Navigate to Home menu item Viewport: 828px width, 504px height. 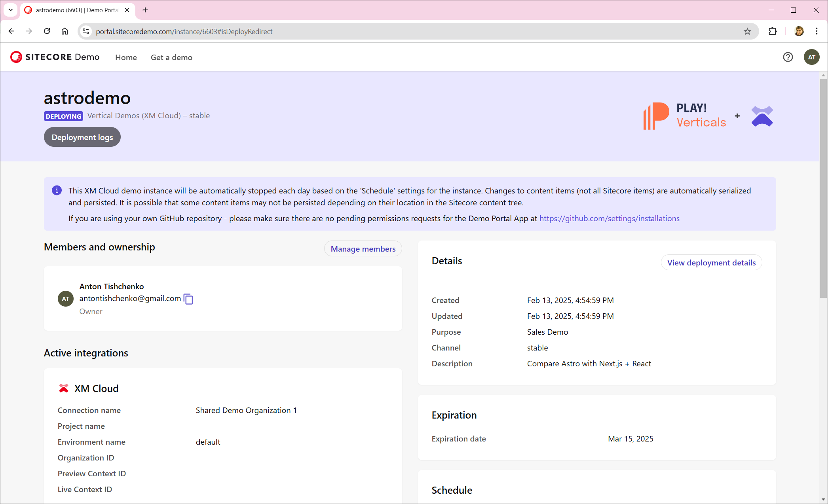tap(126, 58)
